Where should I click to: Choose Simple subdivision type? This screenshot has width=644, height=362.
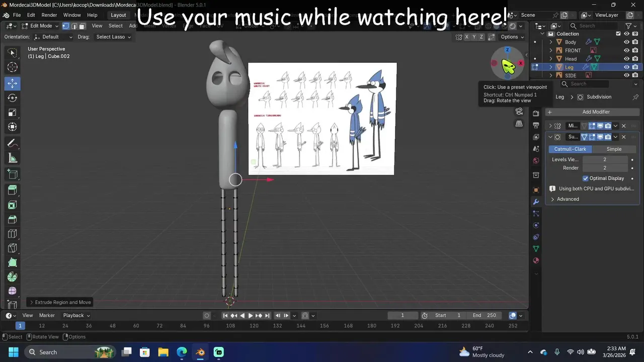[x=614, y=149]
